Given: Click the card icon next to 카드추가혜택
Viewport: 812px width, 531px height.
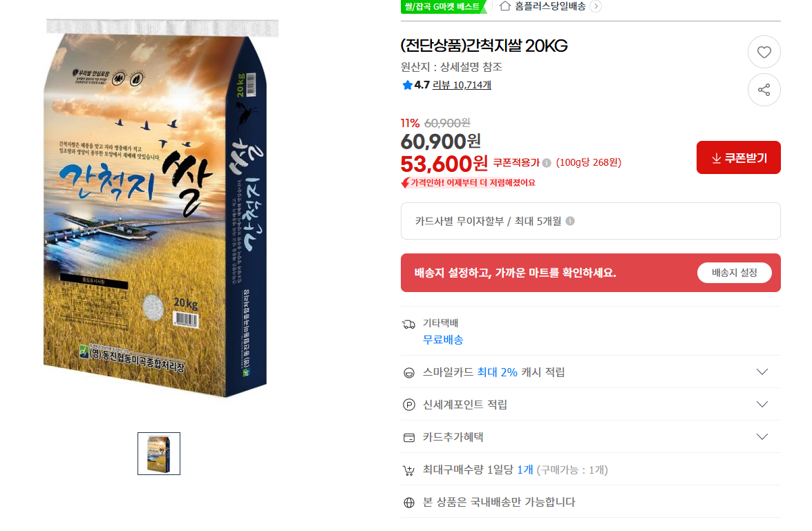Looking at the screenshot, I should [x=408, y=436].
